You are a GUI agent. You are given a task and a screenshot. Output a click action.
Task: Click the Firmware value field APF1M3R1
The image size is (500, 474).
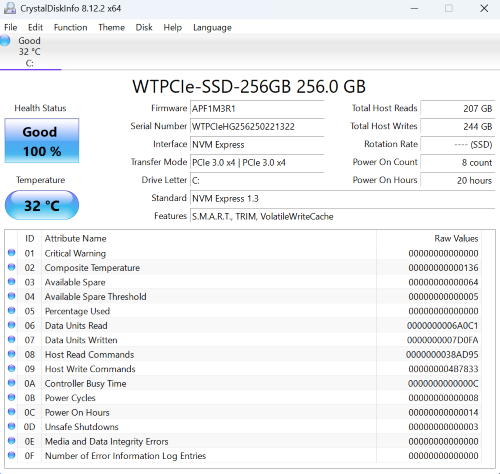point(257,109)
